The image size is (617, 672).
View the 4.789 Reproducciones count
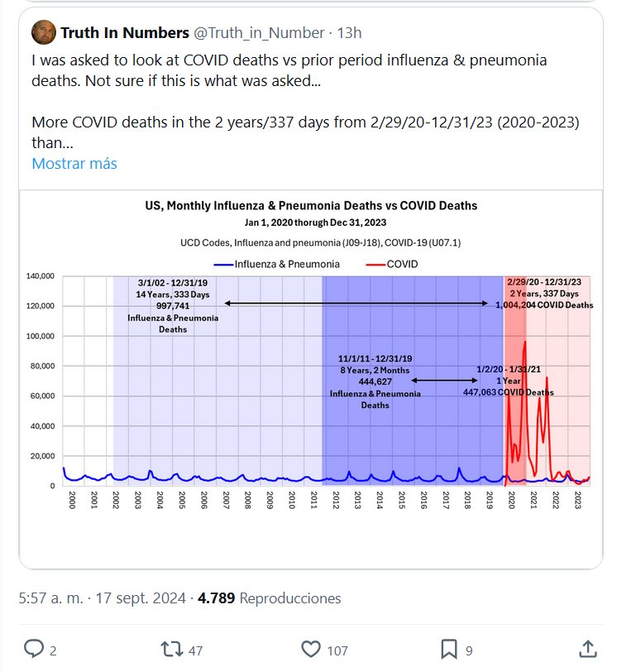click(269, 598)
